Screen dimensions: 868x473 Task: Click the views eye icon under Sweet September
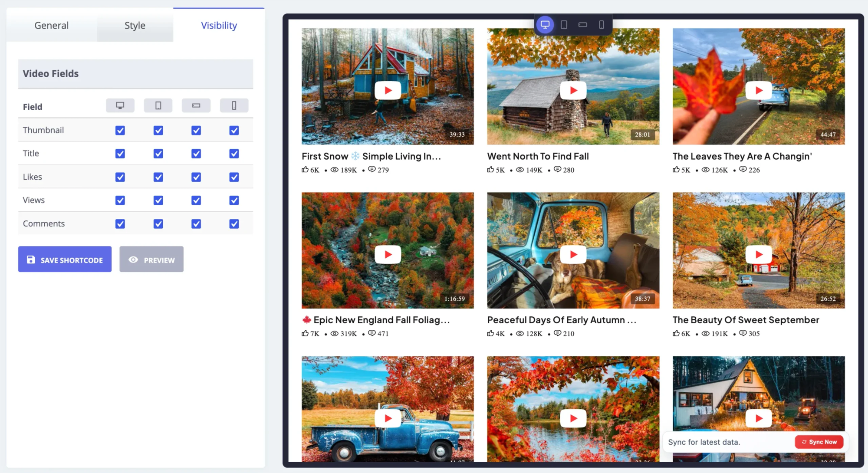(x=706, y=333)
